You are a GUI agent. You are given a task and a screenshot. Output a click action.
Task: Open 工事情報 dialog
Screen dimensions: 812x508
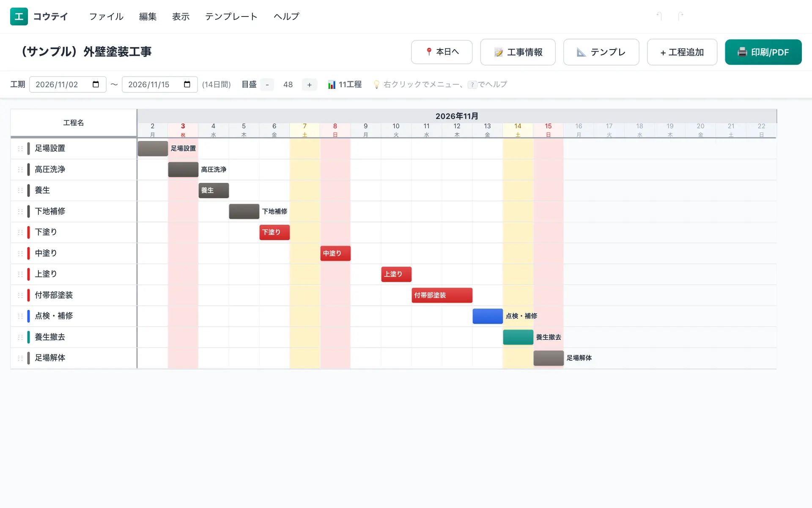518,52
